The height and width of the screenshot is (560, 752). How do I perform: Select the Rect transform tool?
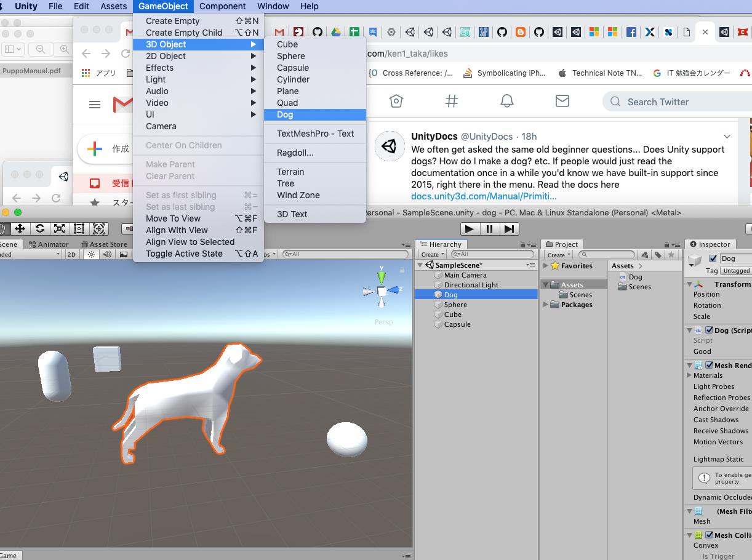pos(79,228)
